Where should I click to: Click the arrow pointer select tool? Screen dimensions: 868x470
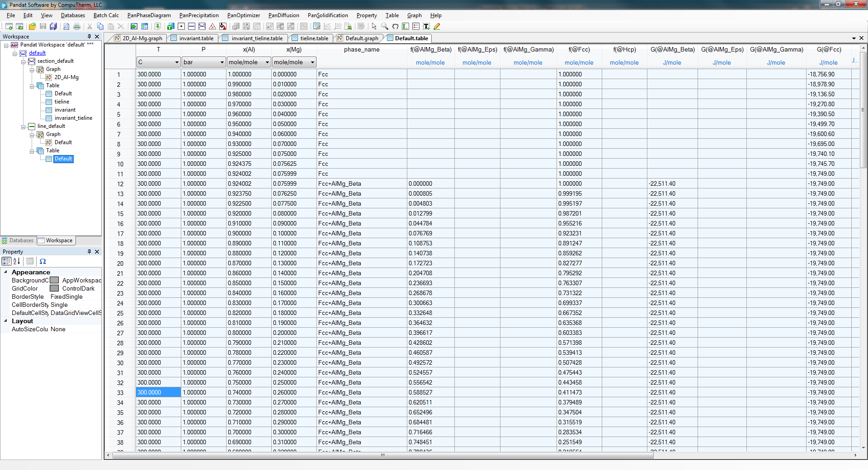point(374,27)
